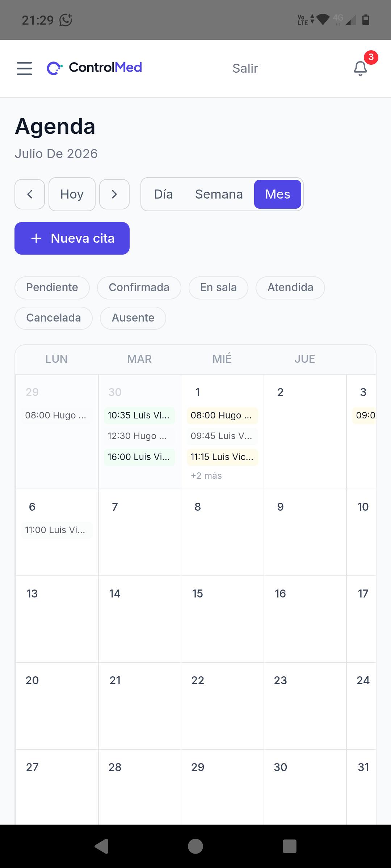Open the 11:00 Luis appointment on day 6
391x868 pixels.
click(x=57, y=530)
